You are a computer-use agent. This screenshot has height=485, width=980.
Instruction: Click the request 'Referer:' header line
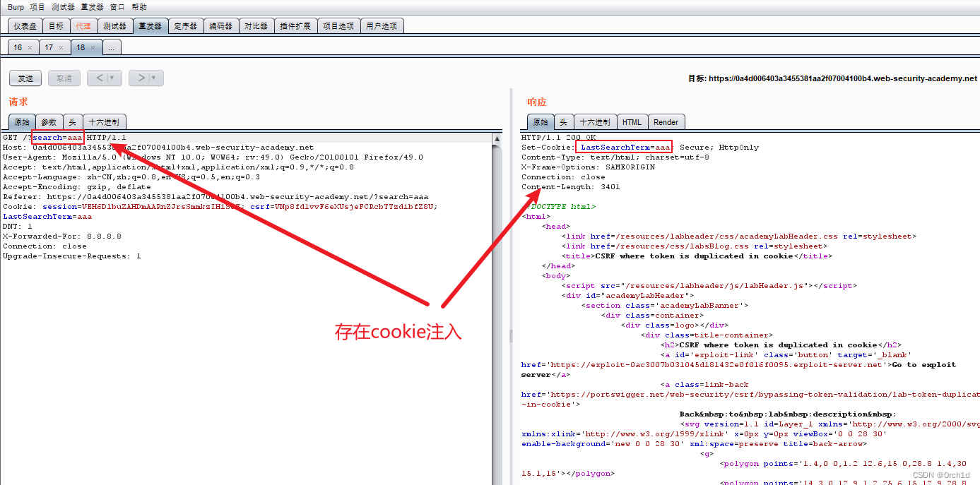216,197
